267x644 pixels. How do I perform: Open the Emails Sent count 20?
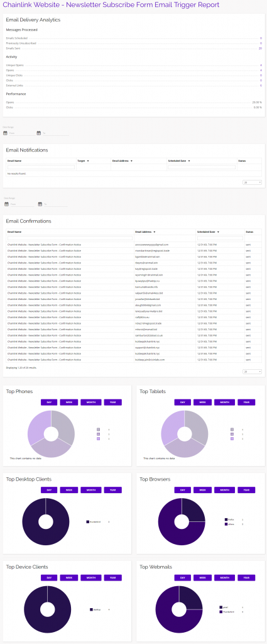click(260, 48)
